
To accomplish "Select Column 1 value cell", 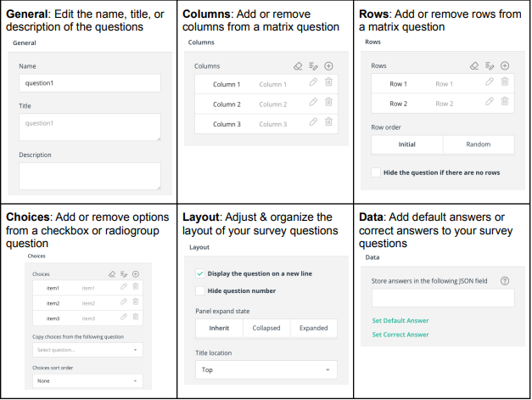I will [227, 84].
